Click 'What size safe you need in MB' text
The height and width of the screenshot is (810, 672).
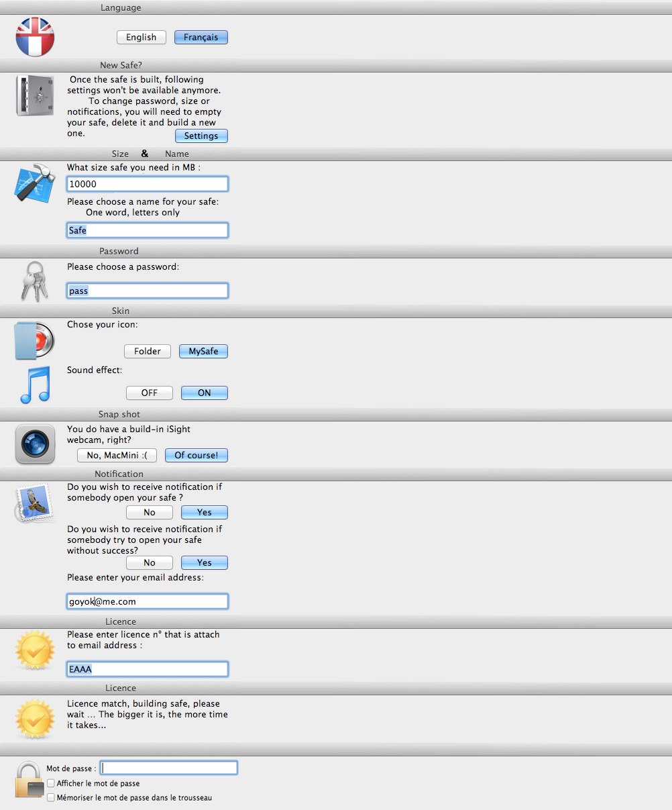tap(133, 167)
